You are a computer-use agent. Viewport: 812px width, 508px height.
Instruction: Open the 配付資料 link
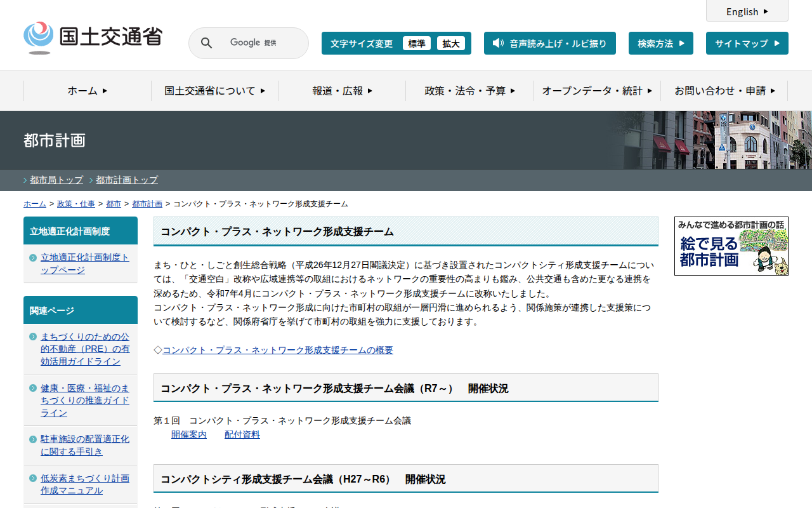(x=242, y=434)
